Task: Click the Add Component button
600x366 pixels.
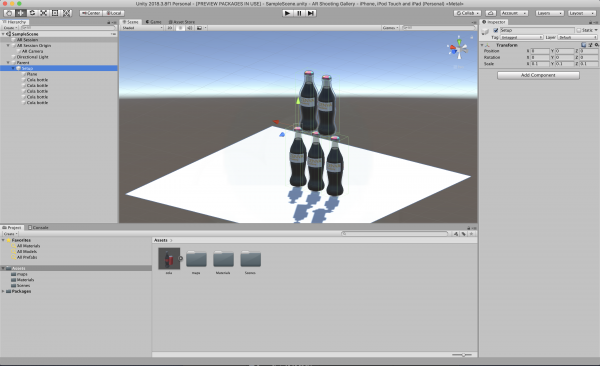Action: pyautogui.click(x=538, y=75)
